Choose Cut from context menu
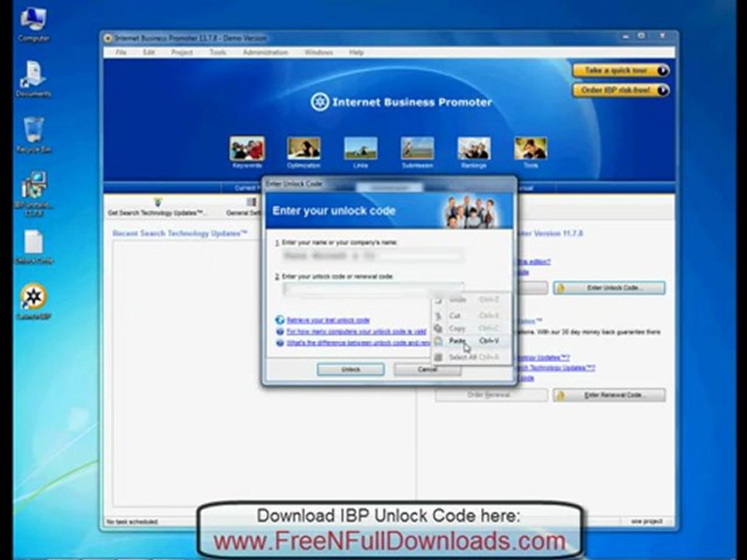This screenshot has height=560, width=747. click(471, 315)
